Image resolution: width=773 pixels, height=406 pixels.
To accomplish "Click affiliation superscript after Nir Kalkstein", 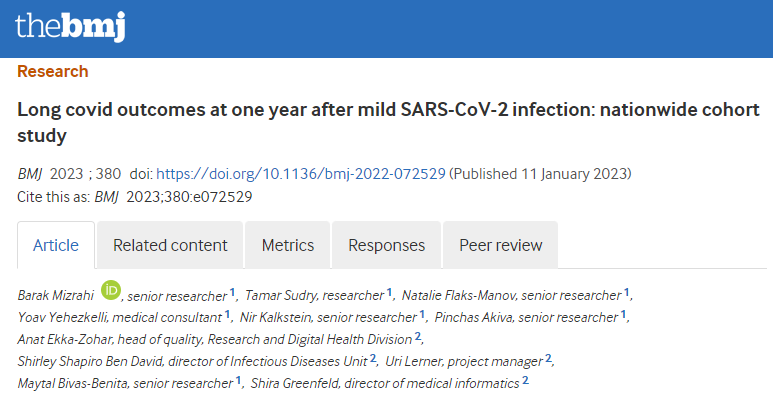I will [x=423, y=315].
